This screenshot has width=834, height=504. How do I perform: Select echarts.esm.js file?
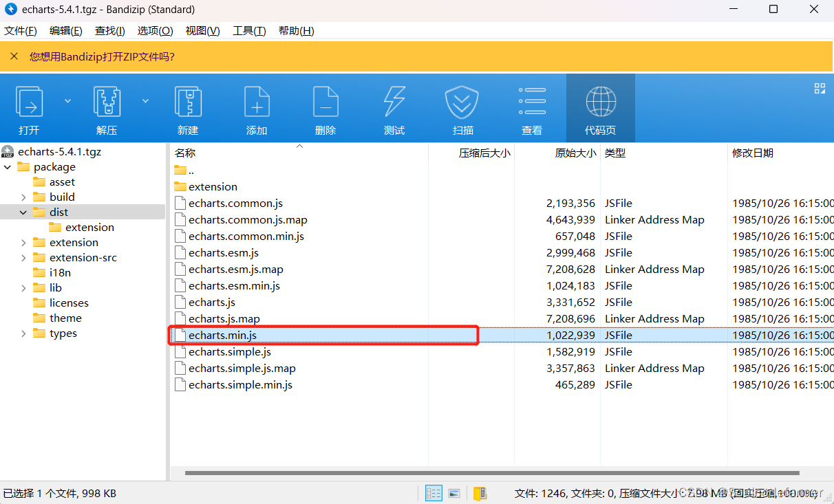(216, 252)
